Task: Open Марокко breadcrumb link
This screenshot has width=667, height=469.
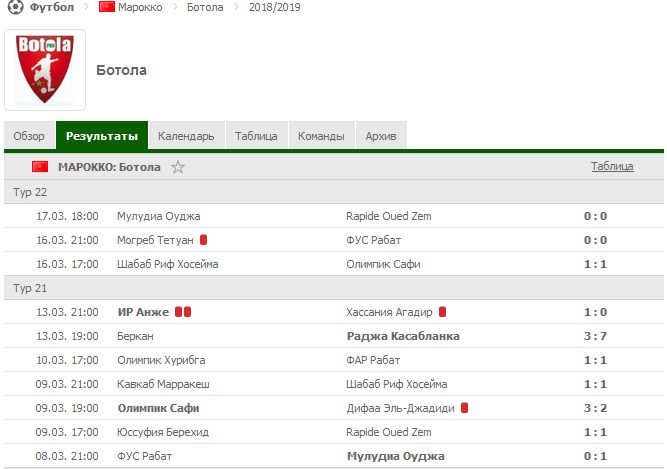Action: pos(141,7)
